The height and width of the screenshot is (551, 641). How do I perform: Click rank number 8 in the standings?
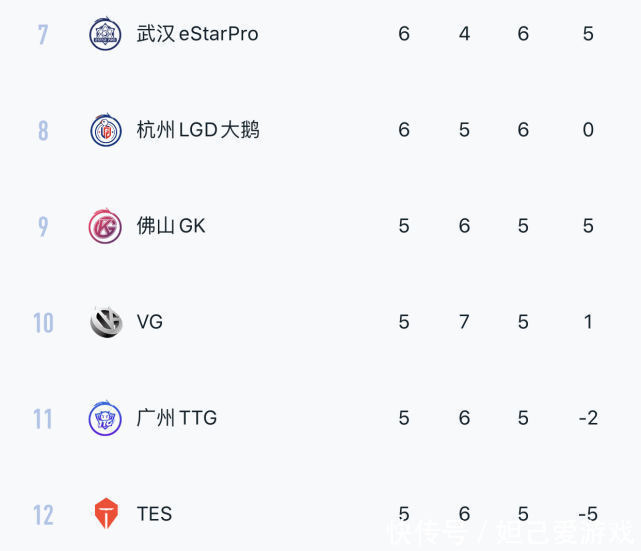coord(43,130)
